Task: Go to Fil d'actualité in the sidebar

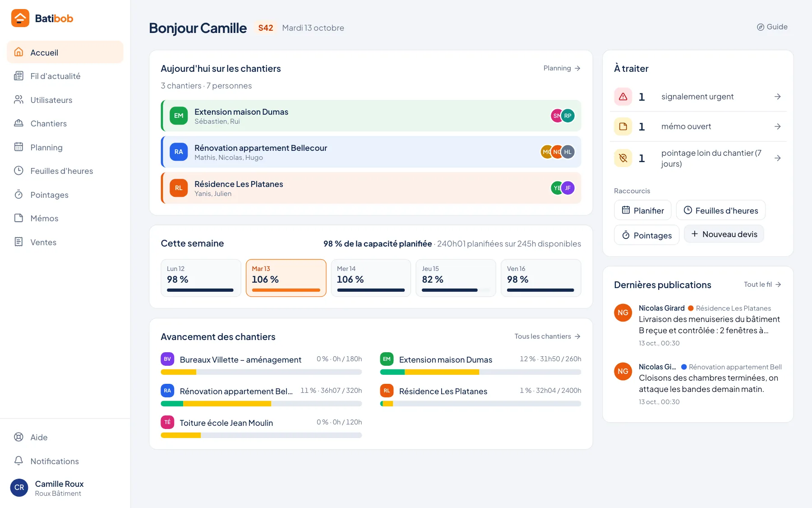Action: pos(65,76)
